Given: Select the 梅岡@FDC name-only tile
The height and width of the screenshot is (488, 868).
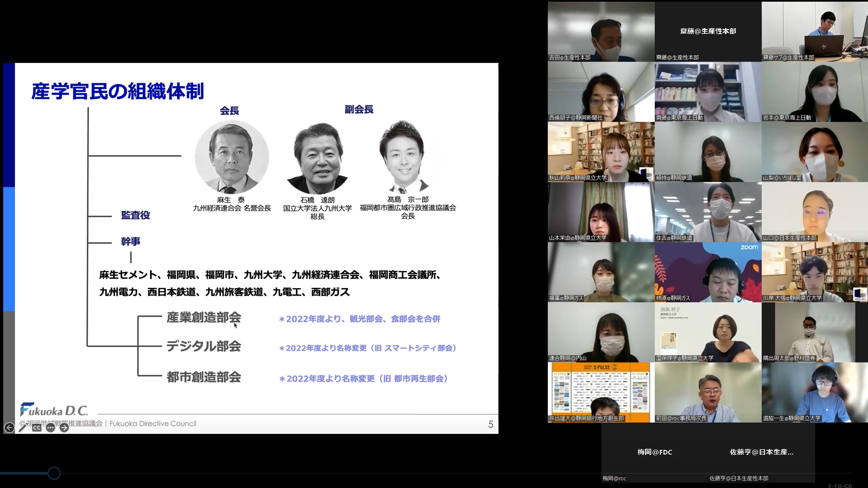Looking at the screenshot, I should [654, 452].
